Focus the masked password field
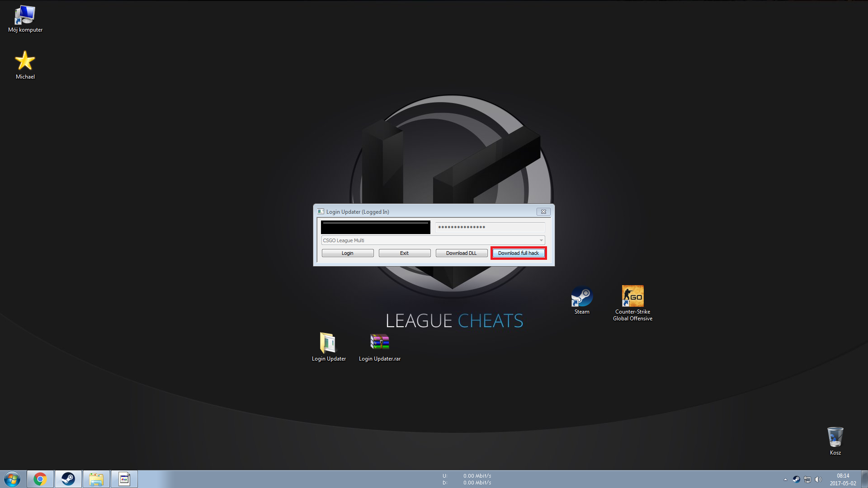Viewport: 868px width, 488px height. coord(490,227)
